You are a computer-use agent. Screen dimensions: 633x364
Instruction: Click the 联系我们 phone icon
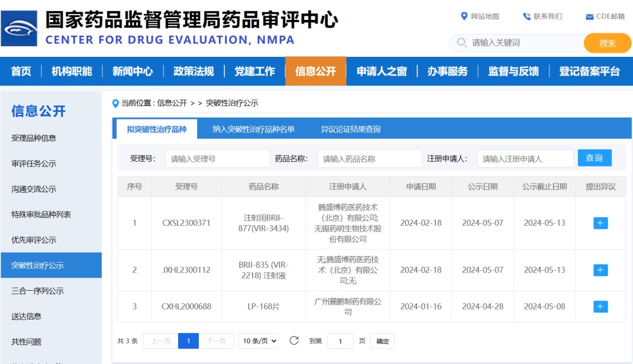tap(526, 16)
